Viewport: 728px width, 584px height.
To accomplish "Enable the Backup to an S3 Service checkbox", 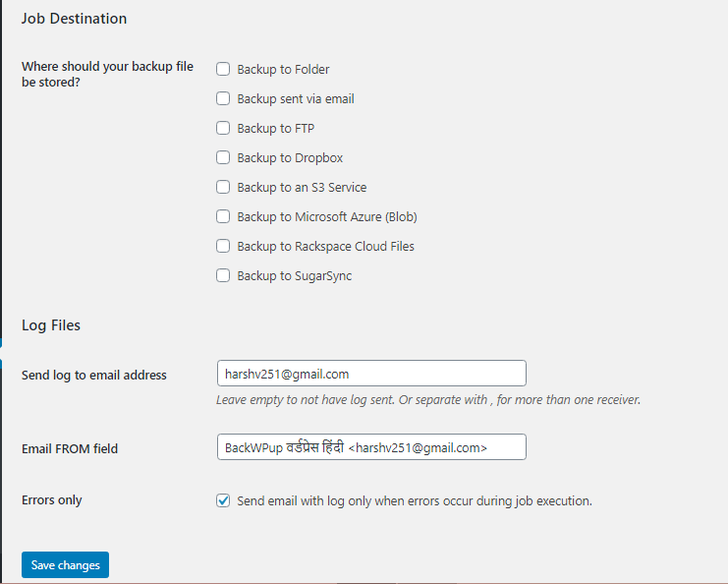I will point(223,188).
